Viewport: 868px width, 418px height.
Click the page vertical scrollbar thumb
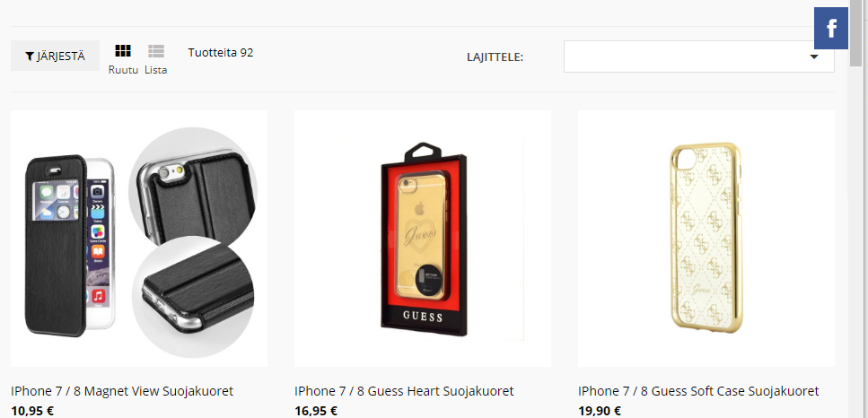(855, 33)
